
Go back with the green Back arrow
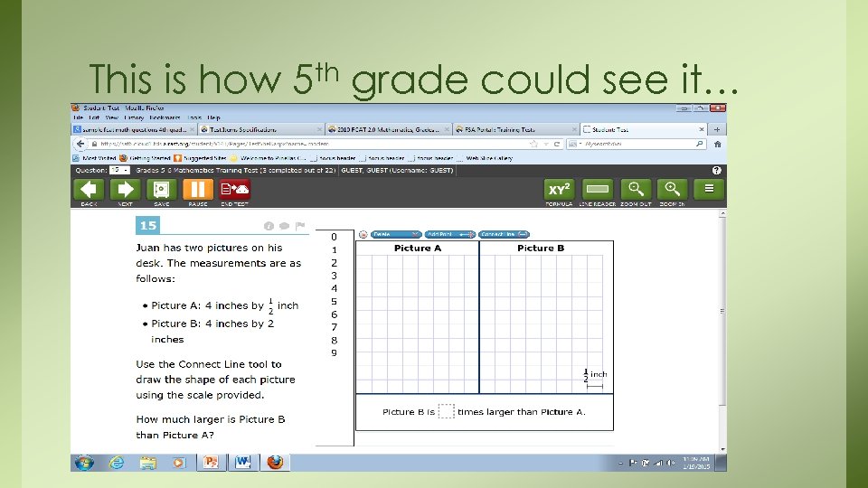pos(89,190)
